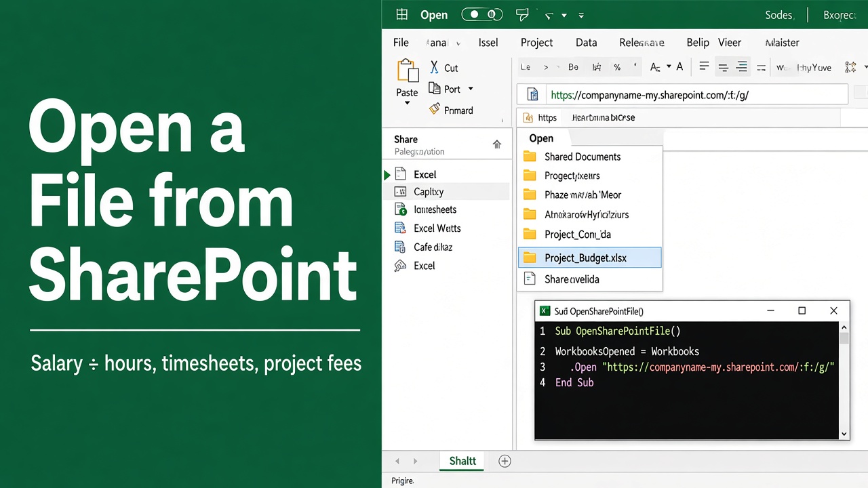
Task: Click the SharePoint URL string on code line 3
Action: point(718,367)
